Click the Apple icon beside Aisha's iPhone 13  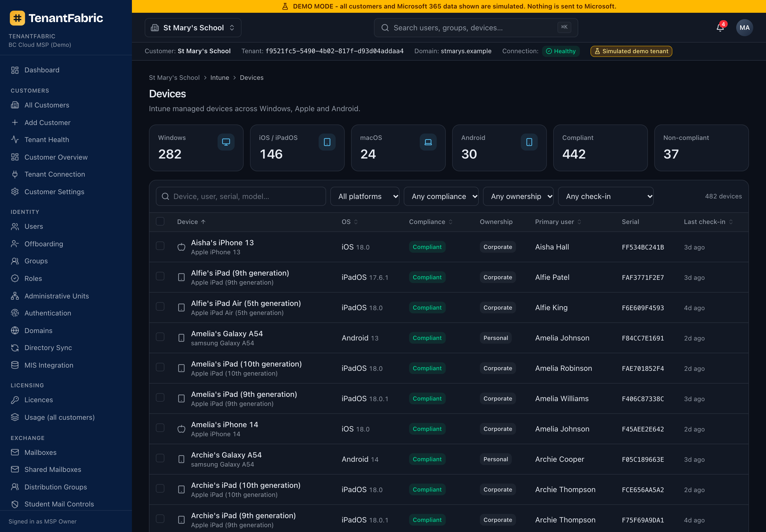click(x=181, y=247)
